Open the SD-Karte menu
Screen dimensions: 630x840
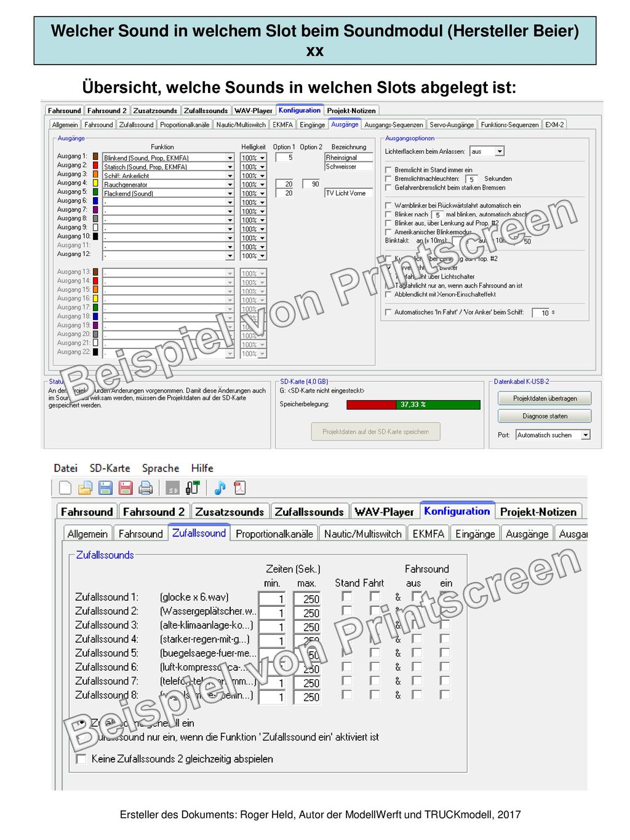point(110,468)
